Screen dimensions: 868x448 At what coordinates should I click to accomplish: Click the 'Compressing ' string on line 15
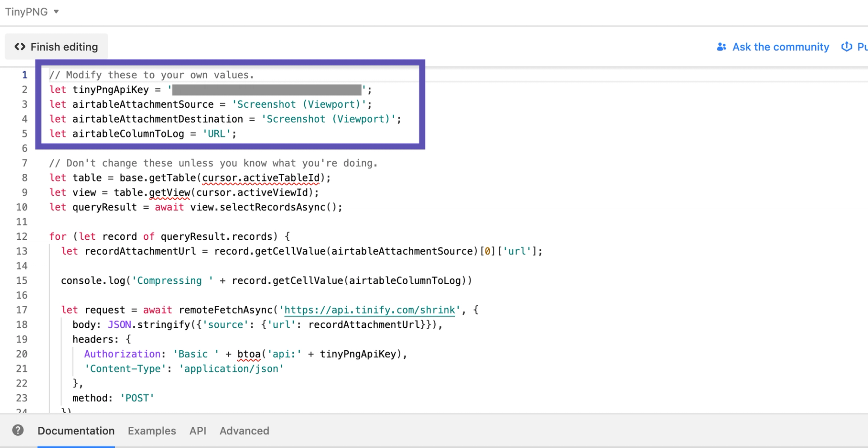tap(172, 281)
